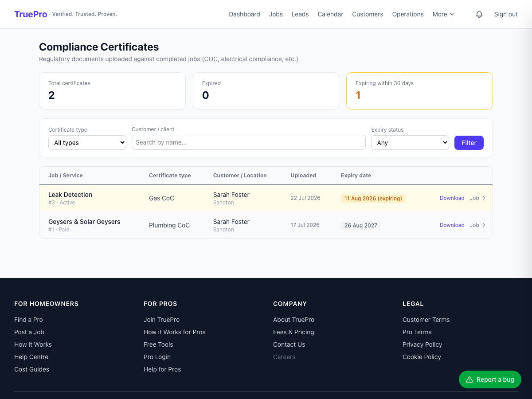Open the Dashboard nav item

coord(244,14)
